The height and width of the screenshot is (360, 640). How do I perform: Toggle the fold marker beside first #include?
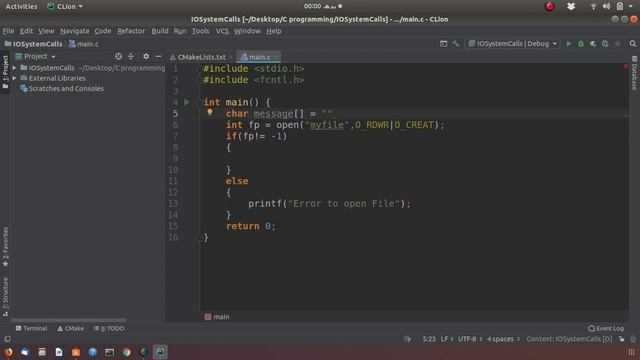click(200, 69)
